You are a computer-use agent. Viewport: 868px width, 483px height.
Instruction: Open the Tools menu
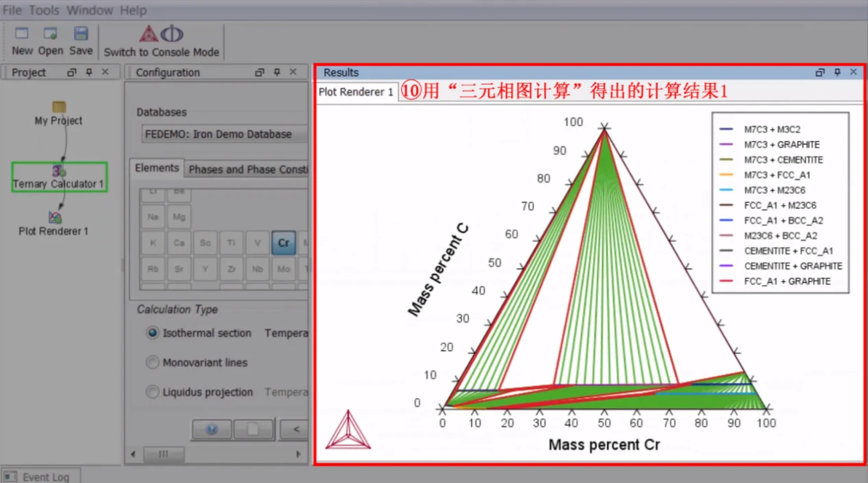pyautogui.click(x=44, y=10)
